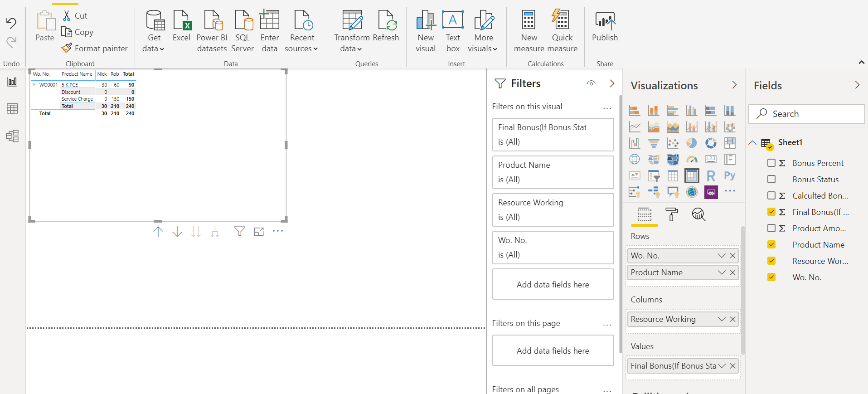Open Wo. No. row field dropdown

click(722, 256)
